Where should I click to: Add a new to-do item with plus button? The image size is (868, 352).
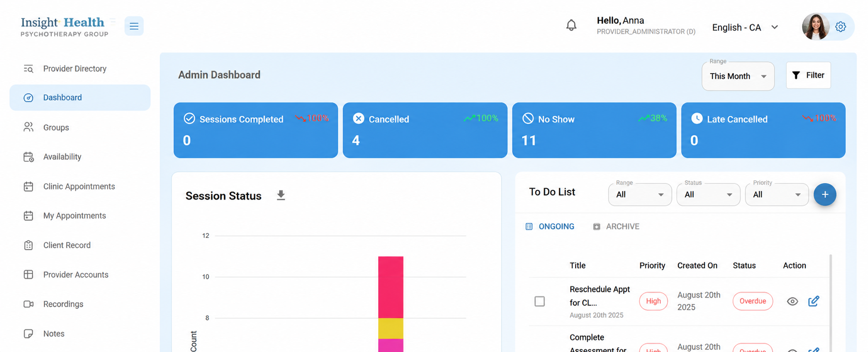[x=825, y=195]
